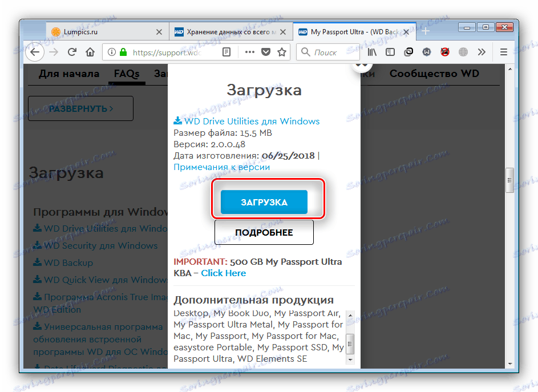Image resolution: width=538 pixels, height=392 pixels.
Task: Open Универсальная программа обновления link
Action: coord(100,339)
